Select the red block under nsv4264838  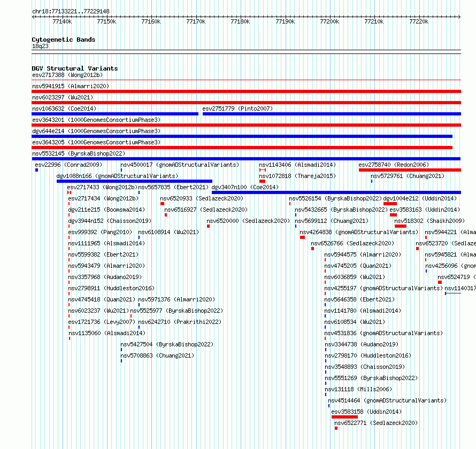tap(302, 237)
